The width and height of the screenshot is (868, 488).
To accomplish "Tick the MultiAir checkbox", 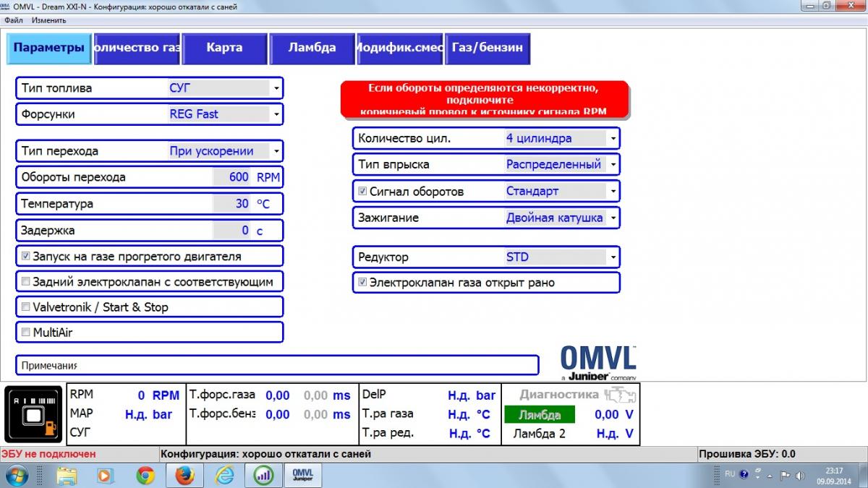I will click(26, 333).
